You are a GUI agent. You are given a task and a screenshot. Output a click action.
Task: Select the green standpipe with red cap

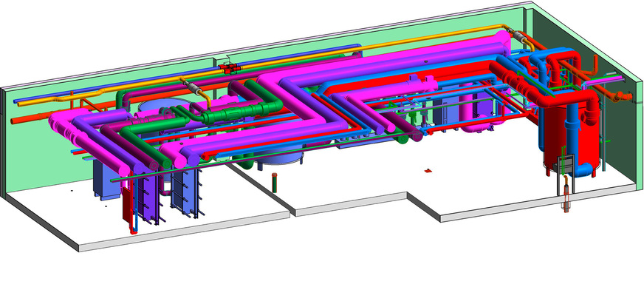click(x=274, y=183)
